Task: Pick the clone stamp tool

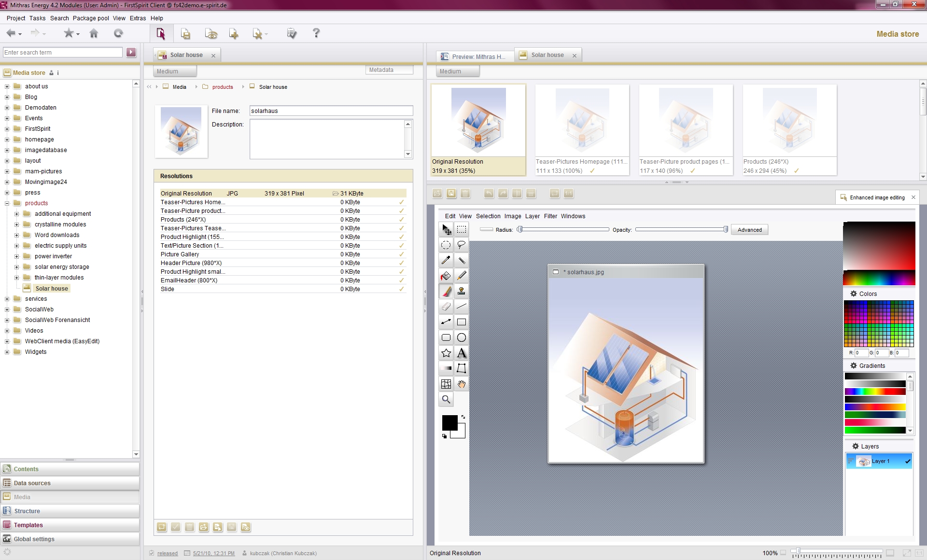Action: (x=462, y=291)
